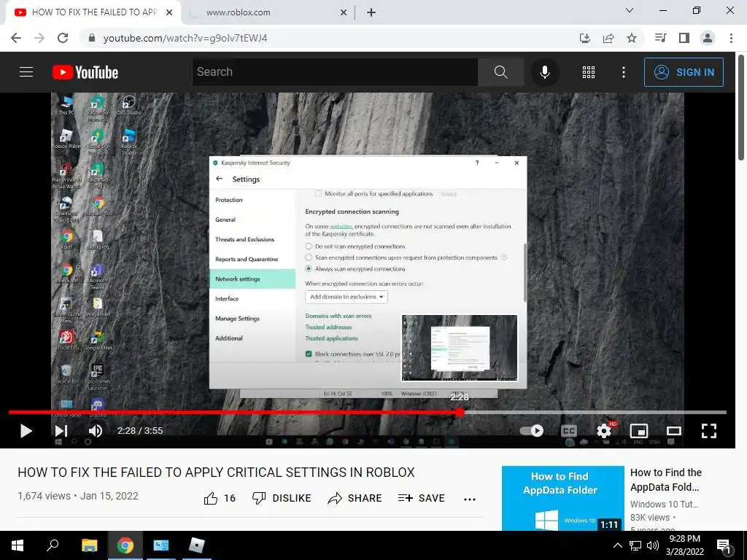Skip to the next video

click(61, 431)
